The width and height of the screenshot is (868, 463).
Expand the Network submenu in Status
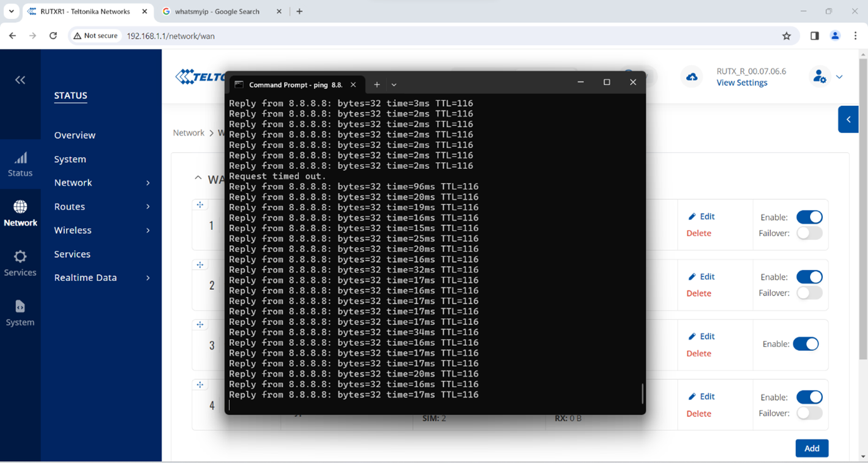[148, 183]
